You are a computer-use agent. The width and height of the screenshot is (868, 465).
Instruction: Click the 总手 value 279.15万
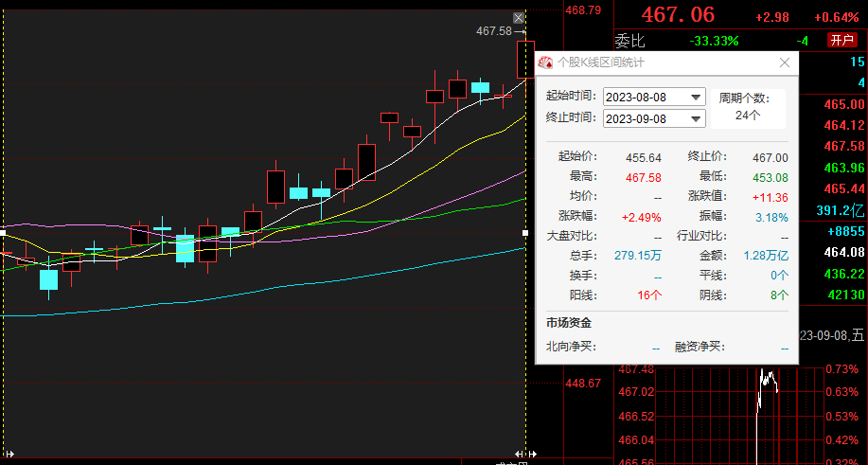point(638,256)
